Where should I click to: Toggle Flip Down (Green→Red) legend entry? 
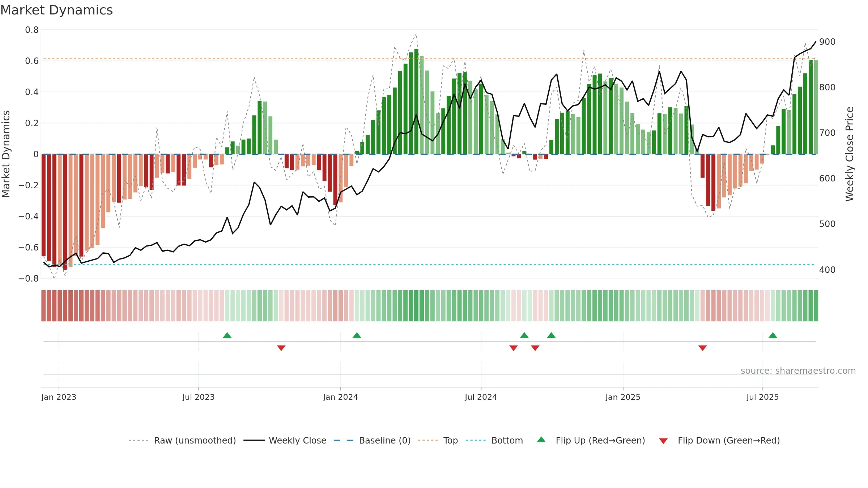[719, 440]
